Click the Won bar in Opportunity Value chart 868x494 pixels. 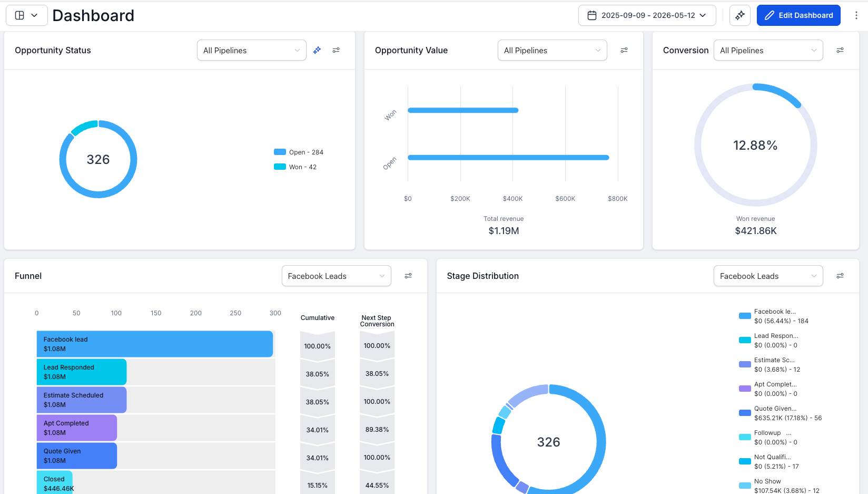pyautogui.click(x=463, y=110)
